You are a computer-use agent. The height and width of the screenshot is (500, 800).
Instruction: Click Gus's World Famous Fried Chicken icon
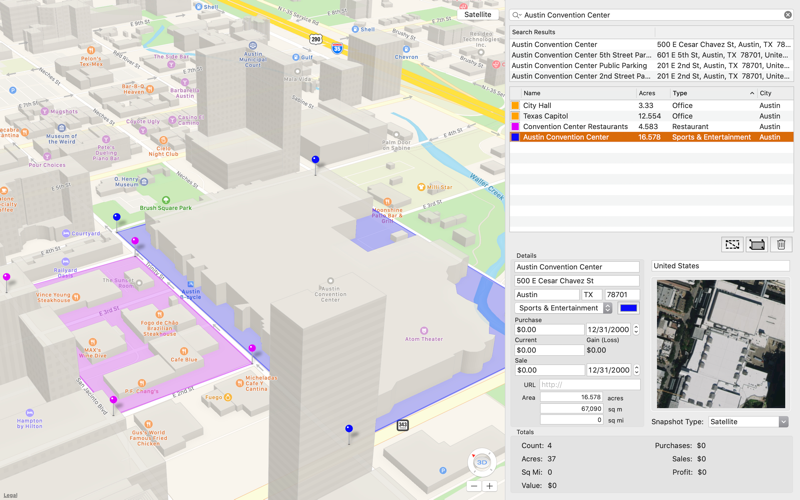[148, 424]
